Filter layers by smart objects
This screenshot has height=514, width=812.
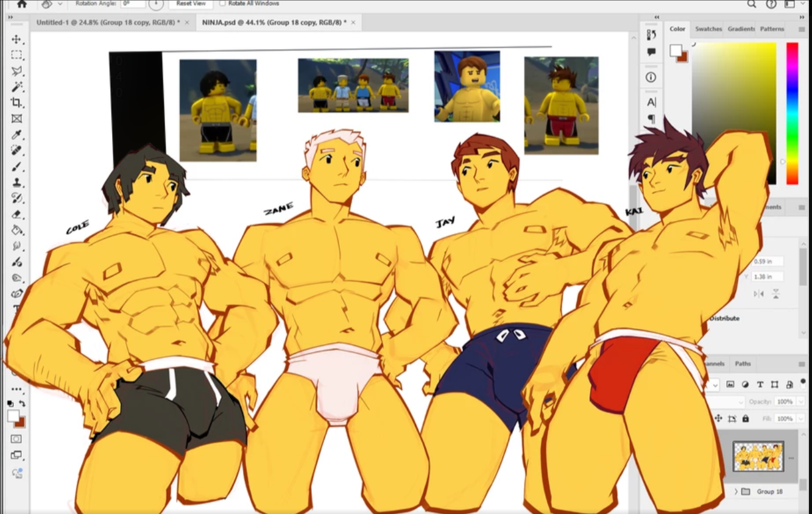pos(789,385)
